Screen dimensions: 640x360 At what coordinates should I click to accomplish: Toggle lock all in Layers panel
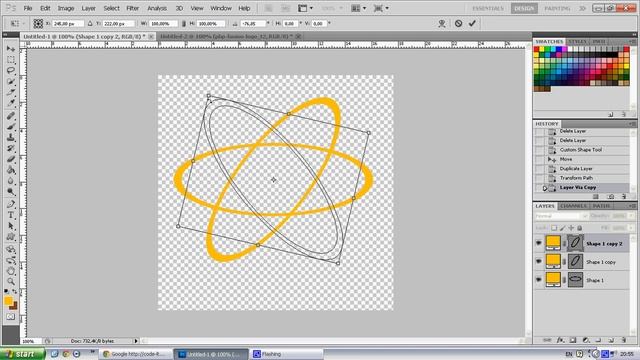tap(580, 228)
